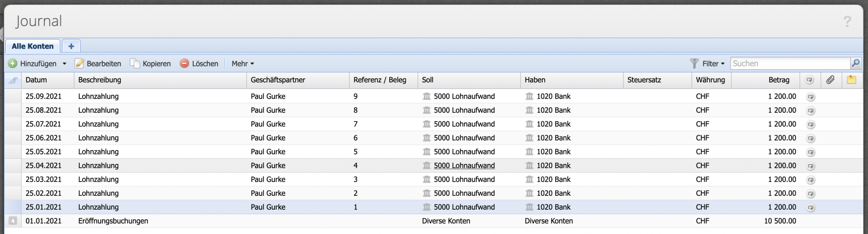Screen dimensions: 868x234
Task: Open the Hinzufügen dropdown arrow
Action: coord(65,64)
